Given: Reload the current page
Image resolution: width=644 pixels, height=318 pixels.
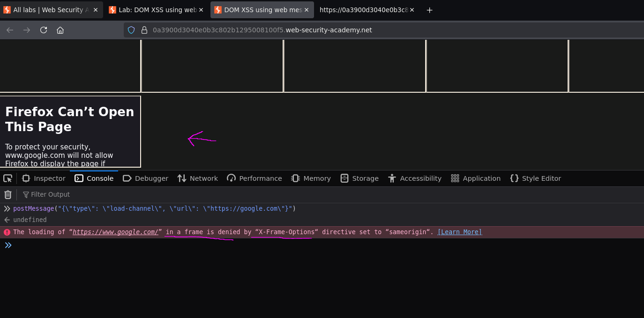Looking at the screenshot, I should (44, 30).
